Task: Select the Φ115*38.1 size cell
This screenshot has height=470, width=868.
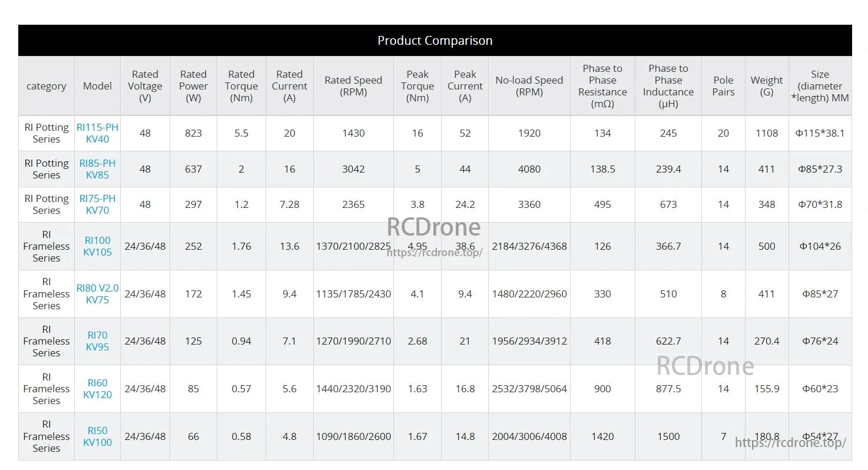Action: point(820,133)
